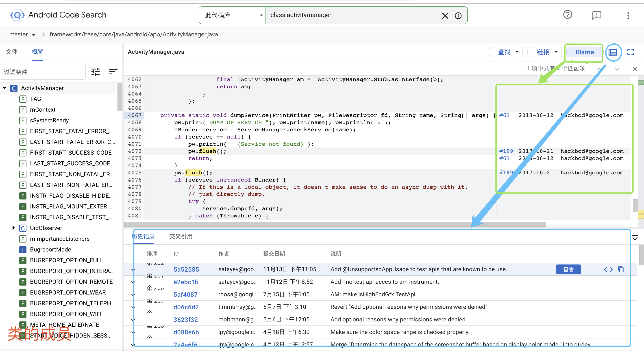The height and width of the screenshot is (351, 644).
Task: Click the code horizontal scrollbar
Action: click(x=335, y=224)
